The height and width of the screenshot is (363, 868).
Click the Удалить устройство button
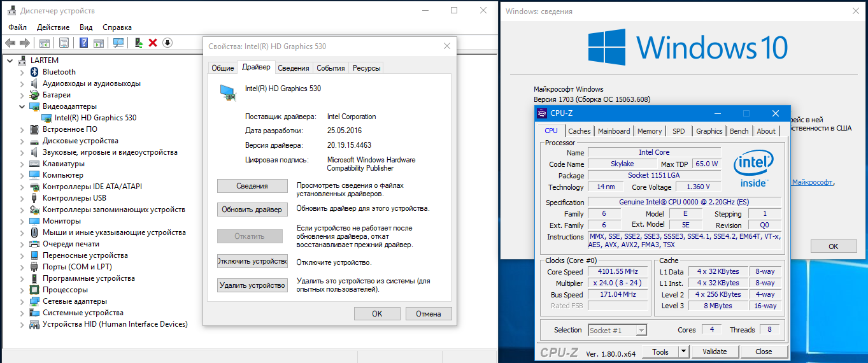[252, 286]
